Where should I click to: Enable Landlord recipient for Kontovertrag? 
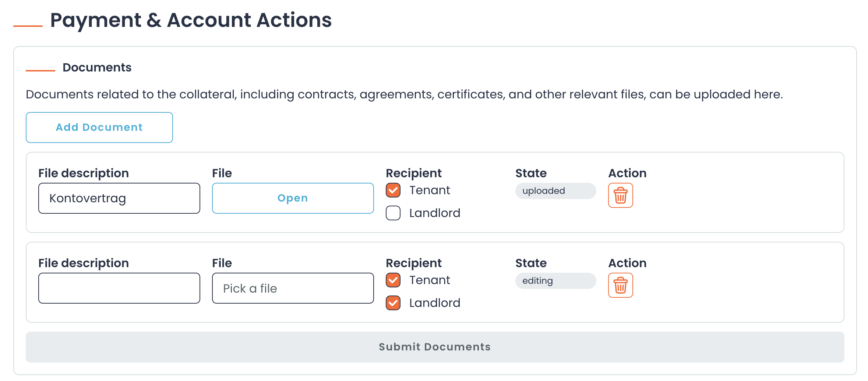393,213
